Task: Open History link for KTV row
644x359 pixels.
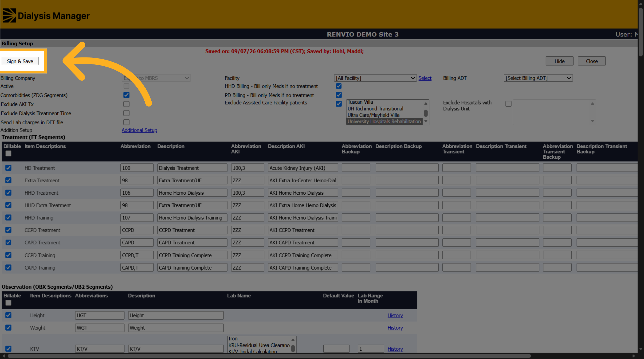Action: (395, 349)
